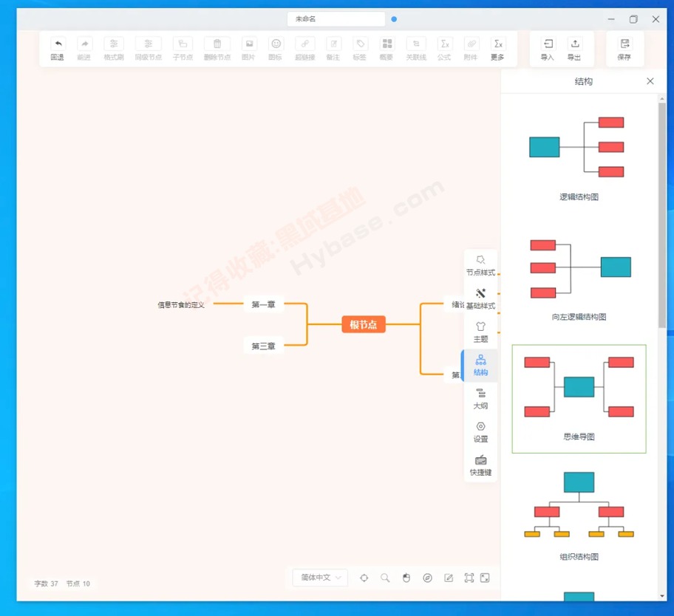The height and width of the screenshot is (616, 674).
Task: Open the 简体中文 language dropdown
Action: tap(320, 578)
